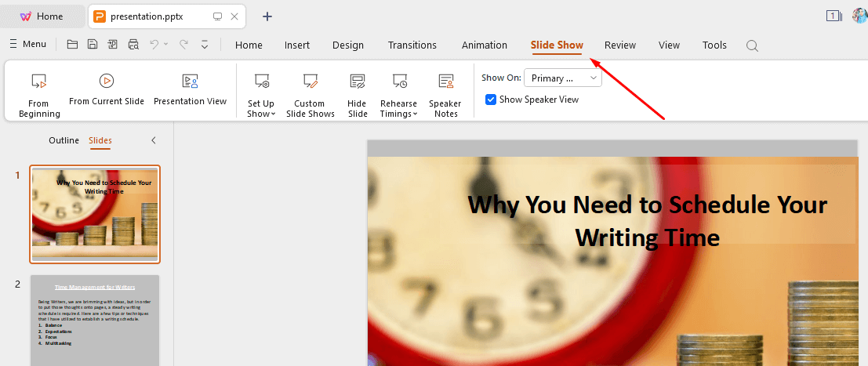Select the Slide Show tab

pos(557,45)
